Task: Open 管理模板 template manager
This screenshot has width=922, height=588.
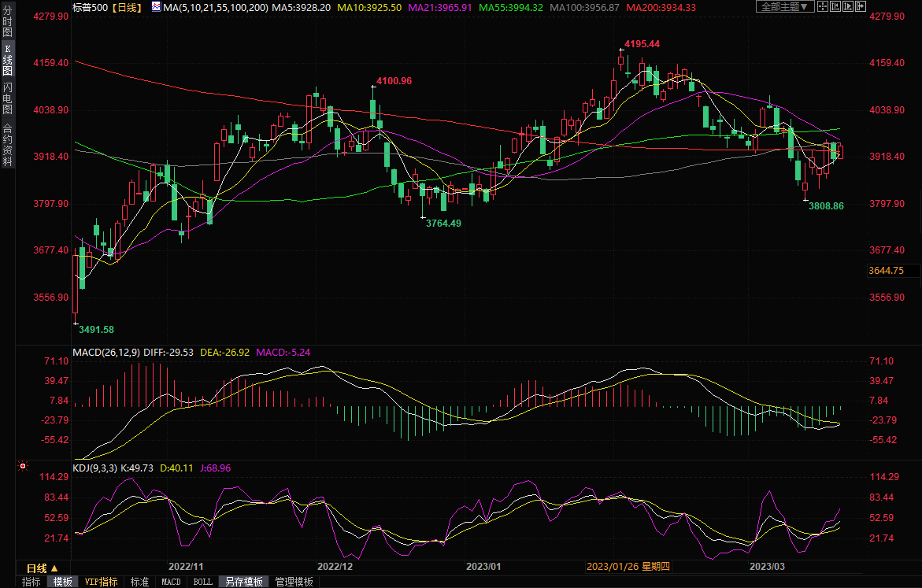Action: click(x=294, y=582)
